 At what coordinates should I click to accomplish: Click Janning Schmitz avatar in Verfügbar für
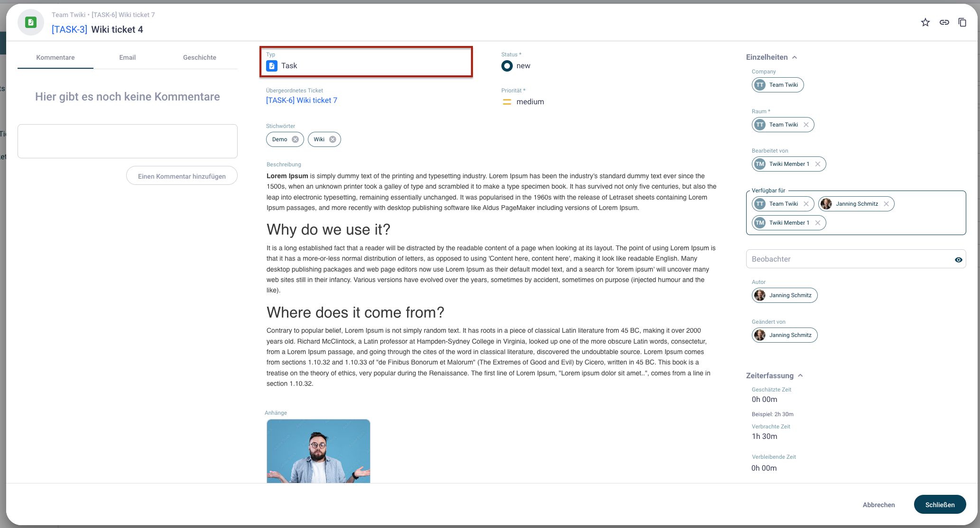tap(826, 204)
